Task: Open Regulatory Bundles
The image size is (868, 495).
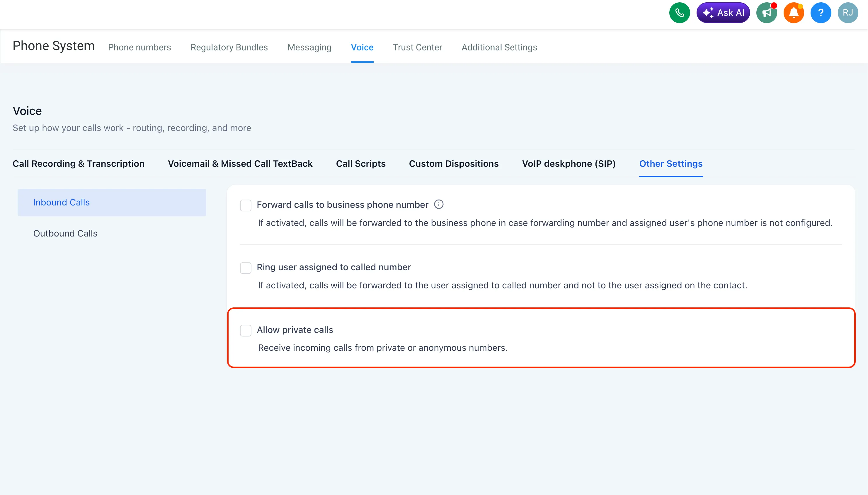Action: 229,47
